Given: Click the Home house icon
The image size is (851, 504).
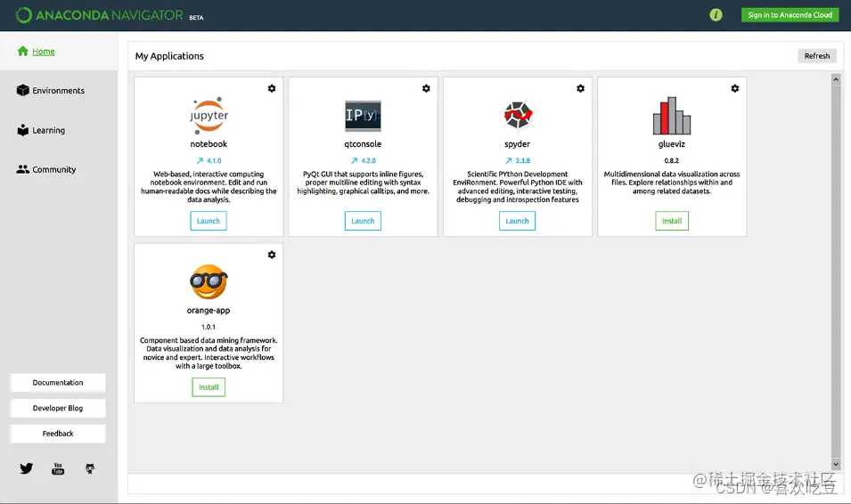Looking at the screenshot, I should 23,51.
